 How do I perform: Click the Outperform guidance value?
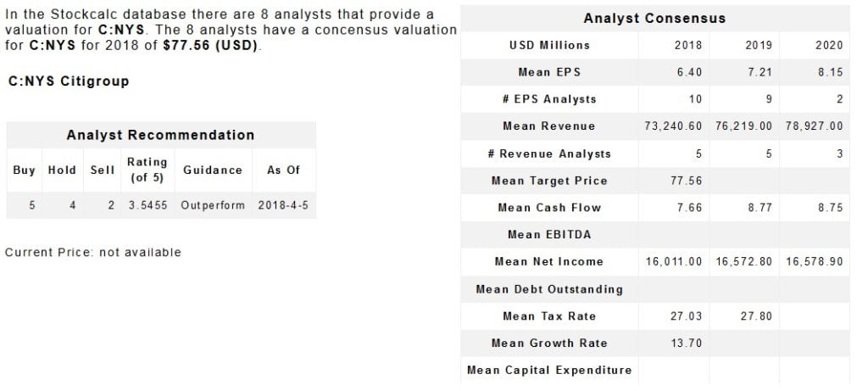[213, 206]
